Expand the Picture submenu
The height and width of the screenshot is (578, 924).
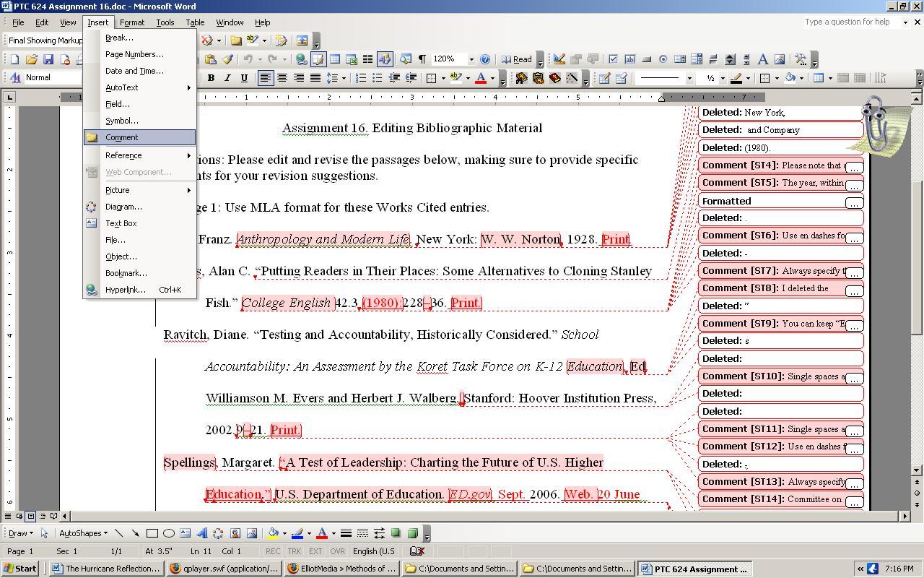point(140,190)
